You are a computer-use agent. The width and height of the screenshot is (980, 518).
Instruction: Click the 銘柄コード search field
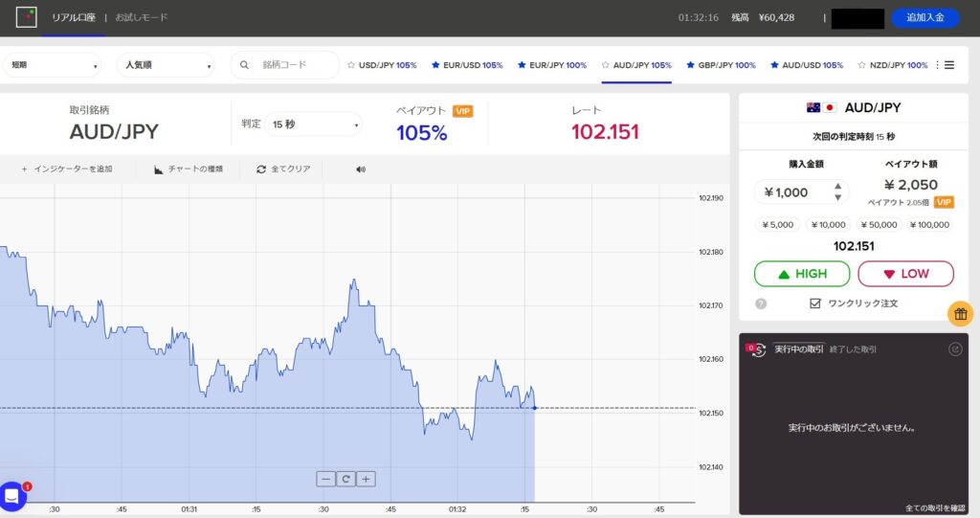(x=294, y=65)
